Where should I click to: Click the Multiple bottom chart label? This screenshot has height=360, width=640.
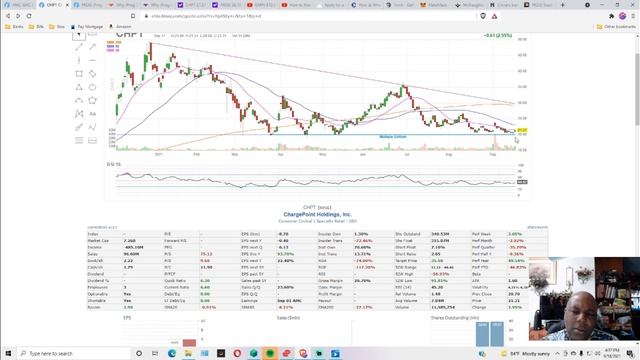393,137
